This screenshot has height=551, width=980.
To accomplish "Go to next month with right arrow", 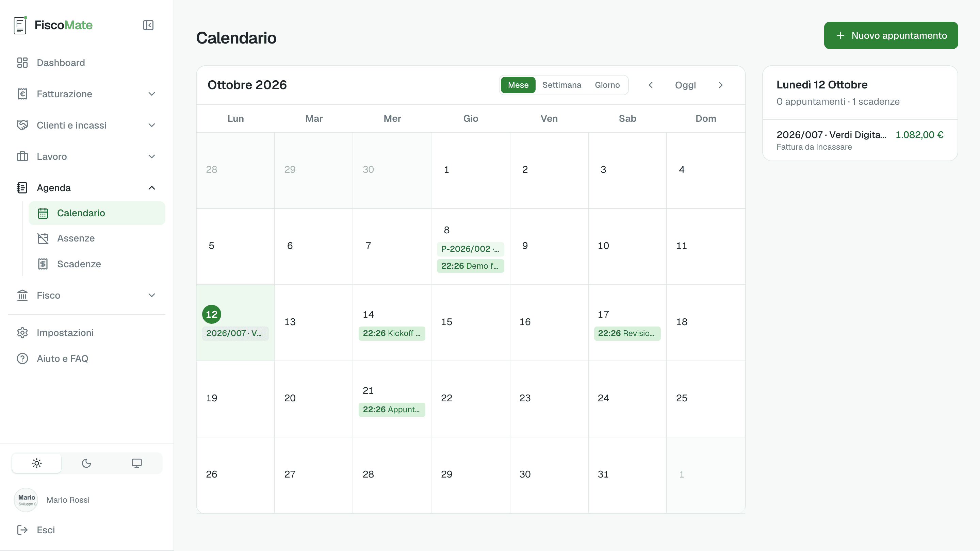I will tap(720, 85).
